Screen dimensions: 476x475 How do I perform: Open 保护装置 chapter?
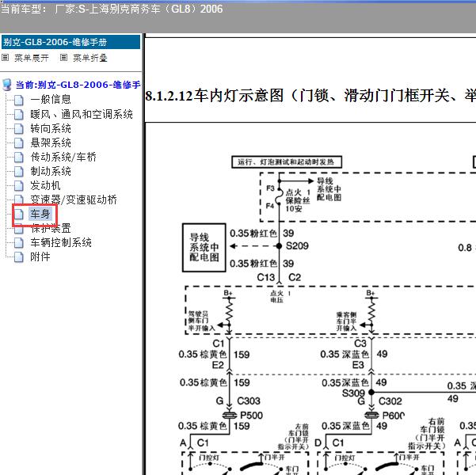click(x=51, y=228)
